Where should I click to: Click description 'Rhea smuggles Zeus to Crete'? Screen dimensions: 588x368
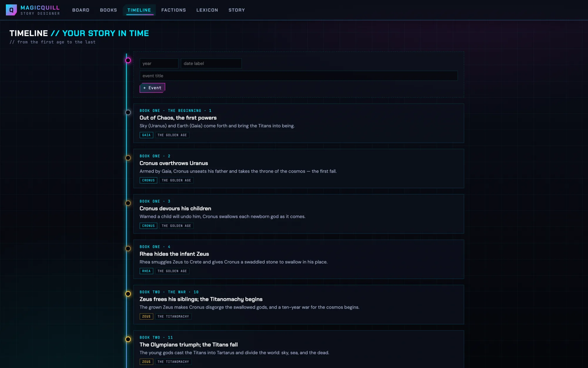[233, 262]
